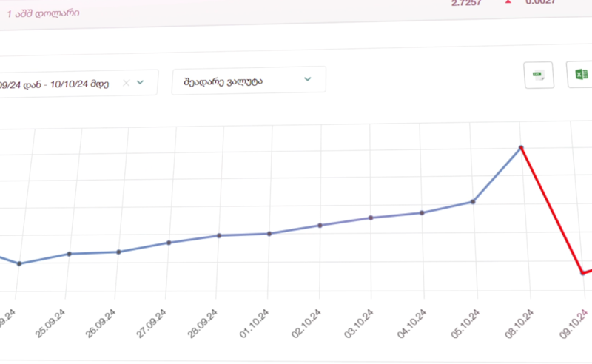Click the 03.10.24 axis label
Image resolution: width=592 pixels, height=364 pixels.
point(359,323)
